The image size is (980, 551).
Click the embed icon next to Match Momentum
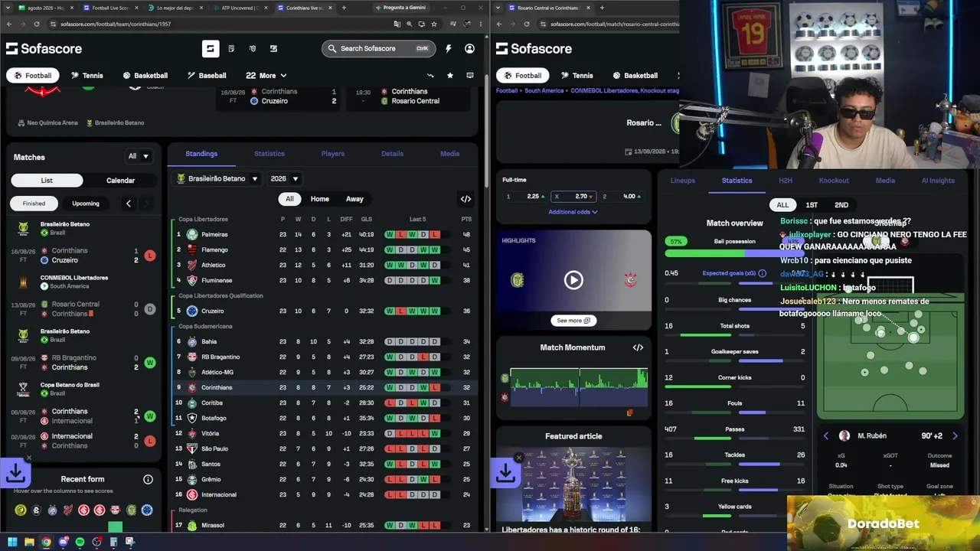pos(638,347)
